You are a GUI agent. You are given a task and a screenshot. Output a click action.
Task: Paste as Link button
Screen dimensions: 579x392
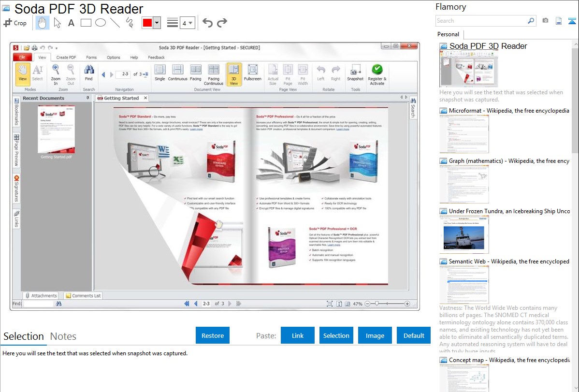pyautogui.click(x=298, y=335)
